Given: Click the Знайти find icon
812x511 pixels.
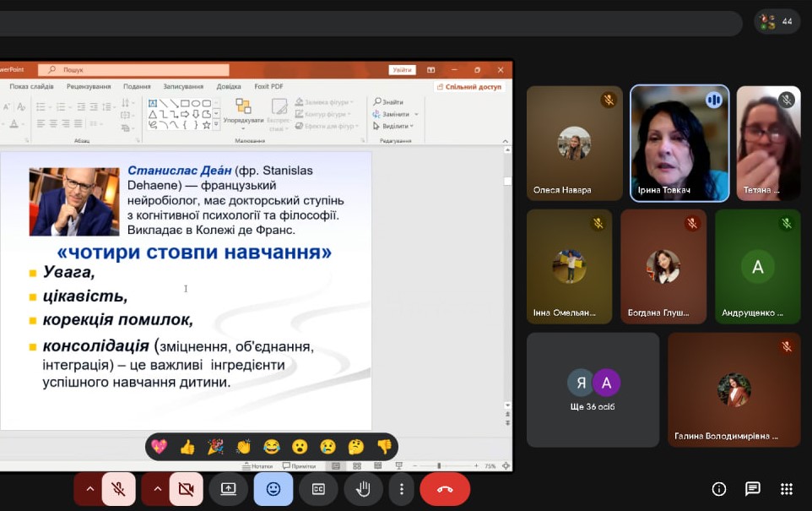Looking at the screenshot, I should tap(377, 101).
